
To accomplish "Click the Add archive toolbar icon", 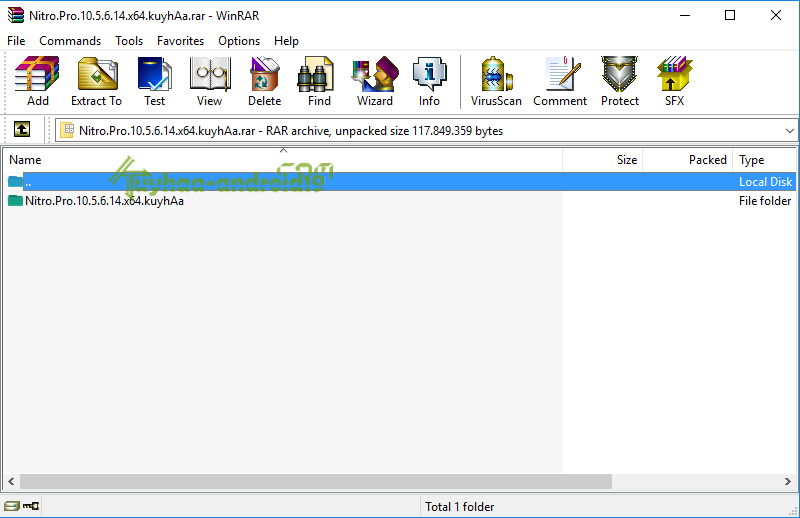I will (37, 80).
